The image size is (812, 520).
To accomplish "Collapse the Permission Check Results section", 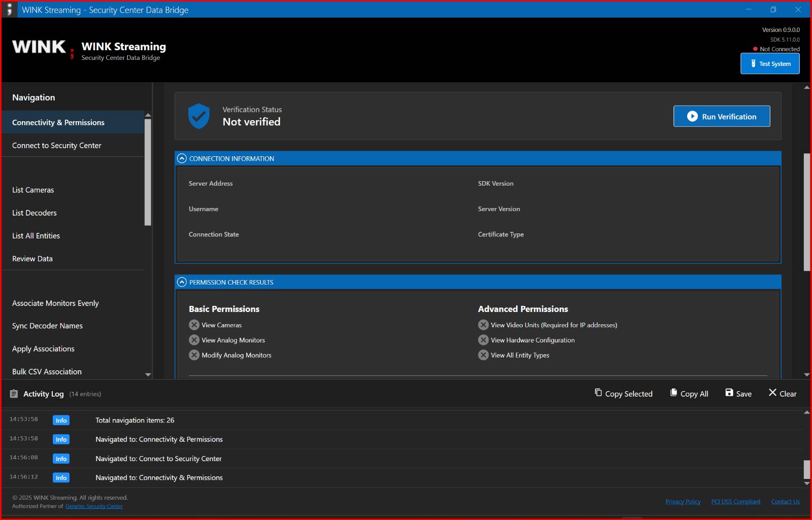I will click(x=182, y=282).
